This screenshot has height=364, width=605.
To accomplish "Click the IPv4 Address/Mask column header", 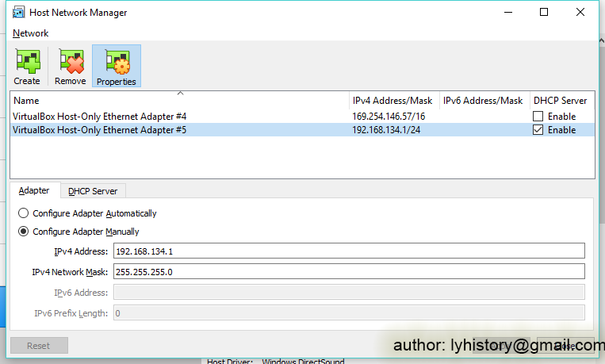I will (394, 101).
